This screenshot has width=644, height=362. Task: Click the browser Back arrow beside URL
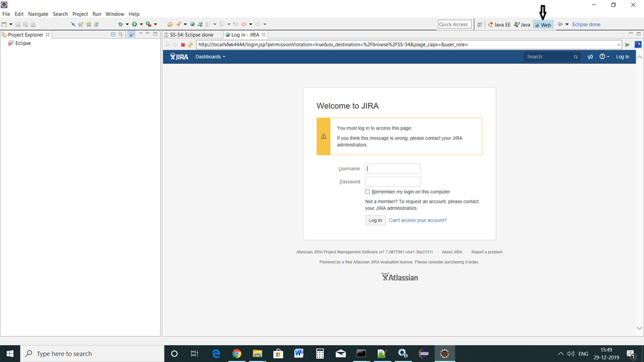[x=167, y=44]
